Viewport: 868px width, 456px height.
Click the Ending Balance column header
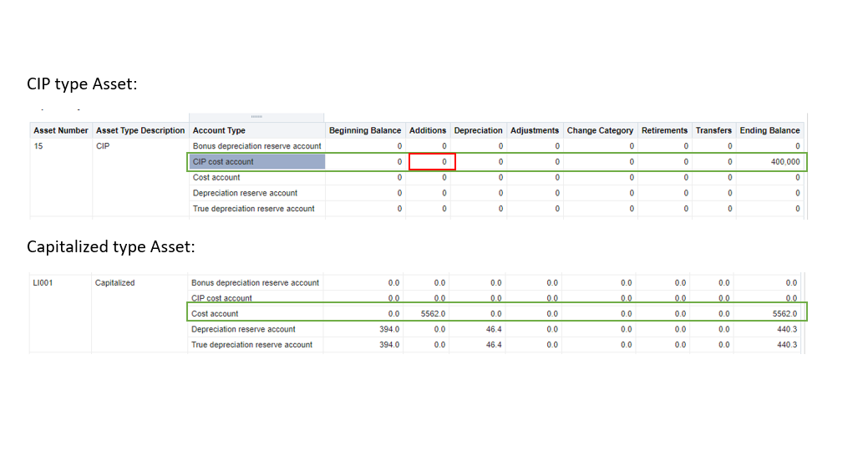click(769, 130)
